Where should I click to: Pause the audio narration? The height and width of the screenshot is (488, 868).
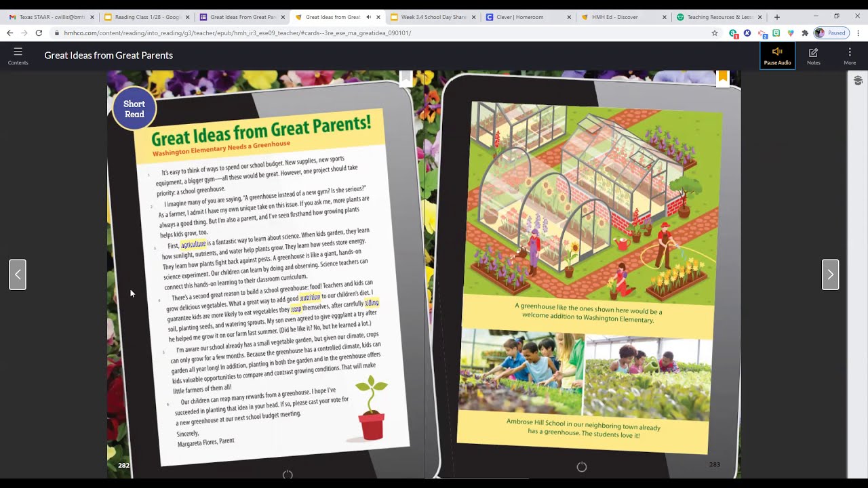click(777, 56)
